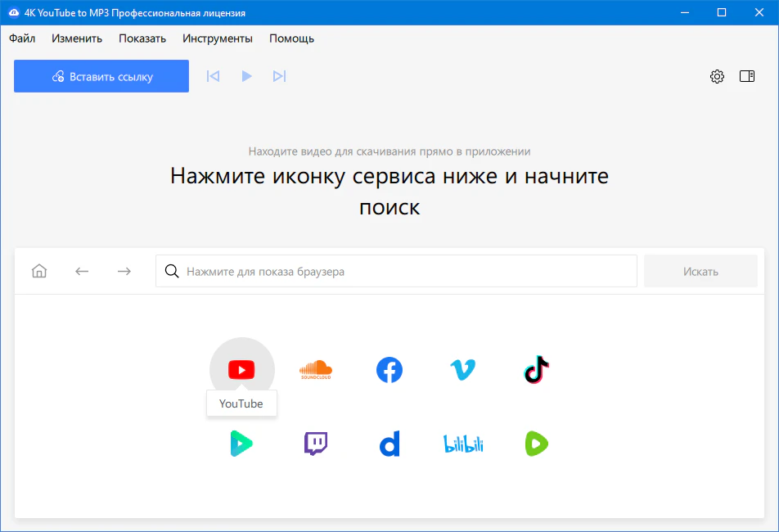Toggle the side panel layout icon
Viewport: 779px width, 532px height.
tap(747, 76)
